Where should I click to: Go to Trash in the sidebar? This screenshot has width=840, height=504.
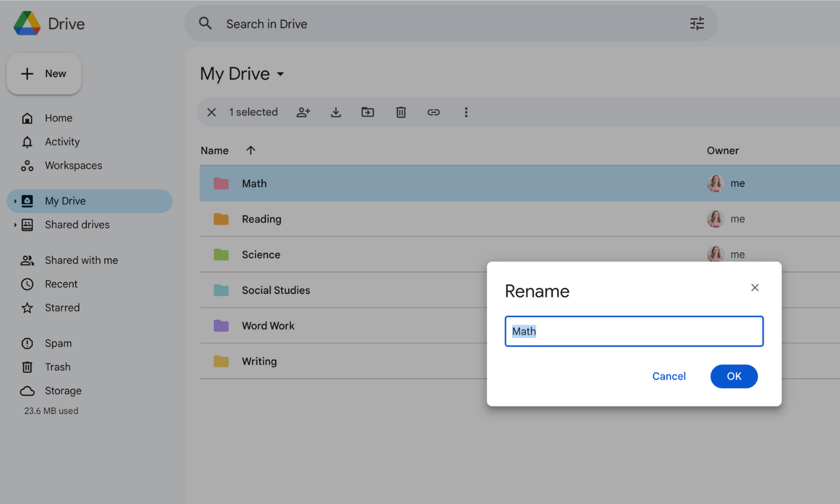click(58, 367)
